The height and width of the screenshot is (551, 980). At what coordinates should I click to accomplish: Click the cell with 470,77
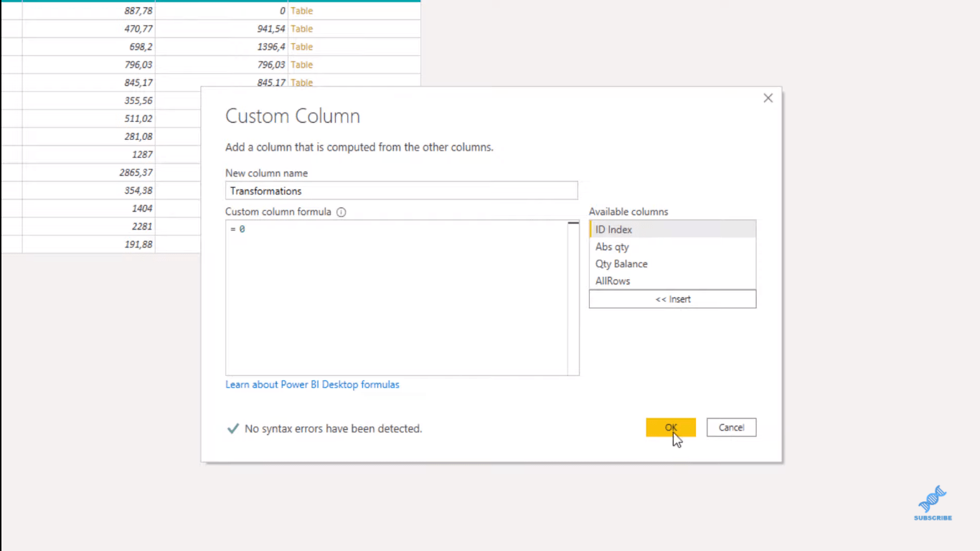pyautogui.click(x=89, y=29)
